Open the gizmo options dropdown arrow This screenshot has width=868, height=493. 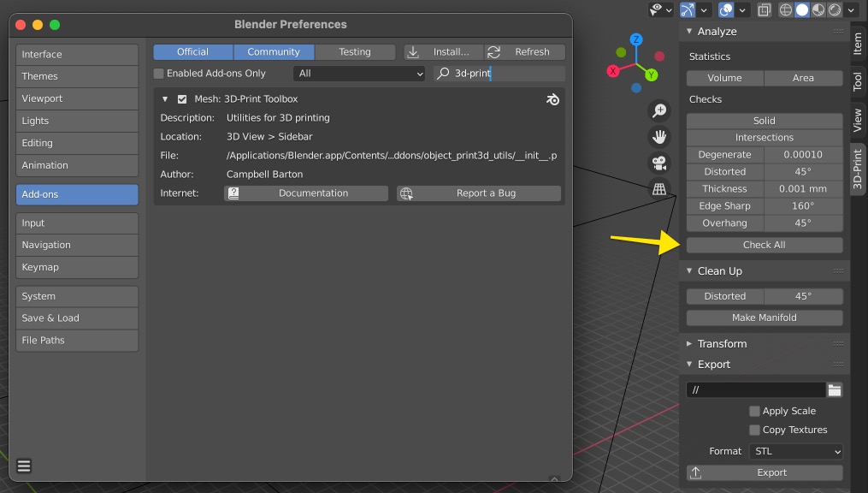(x=704, y=10)
